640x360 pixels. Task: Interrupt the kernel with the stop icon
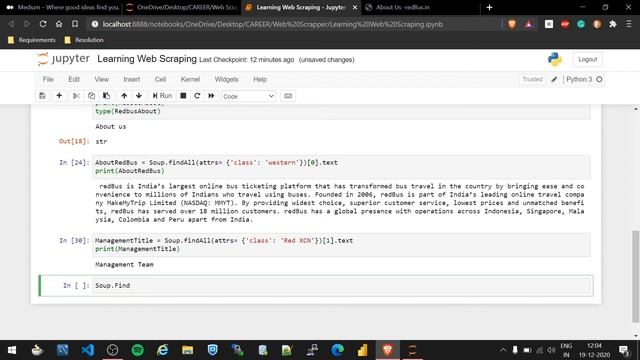click(183, 96)
